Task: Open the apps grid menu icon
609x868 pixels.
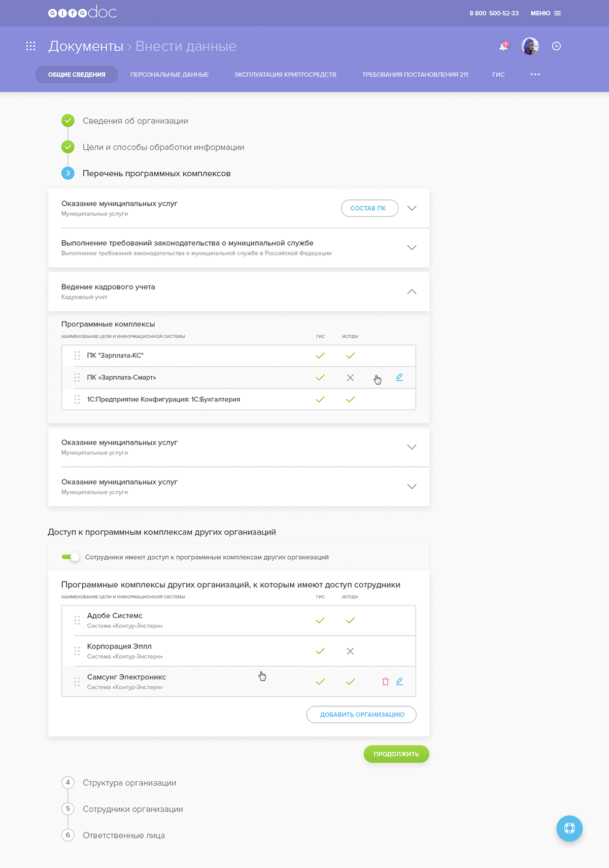Action: coord(31,46)
